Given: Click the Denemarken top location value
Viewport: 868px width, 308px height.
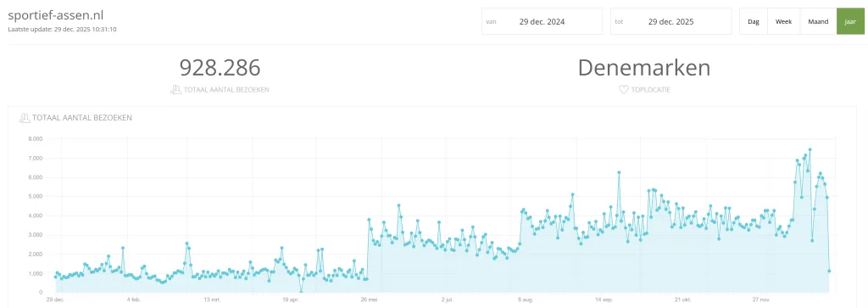Looking at the screenshot, I should (x=644, y=68).
